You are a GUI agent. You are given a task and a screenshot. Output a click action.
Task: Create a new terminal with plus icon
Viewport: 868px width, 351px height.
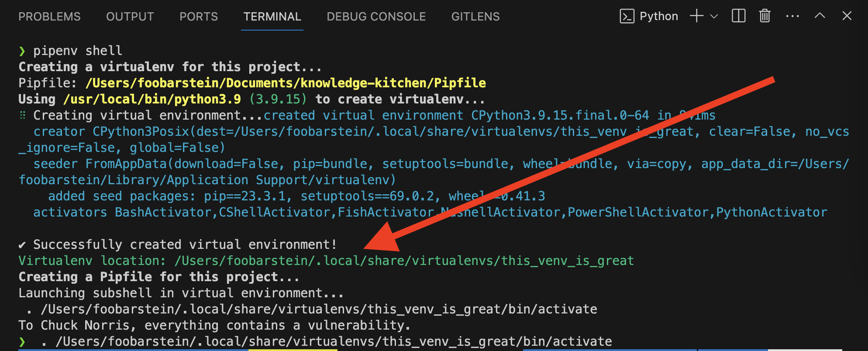tap(696, 16)
